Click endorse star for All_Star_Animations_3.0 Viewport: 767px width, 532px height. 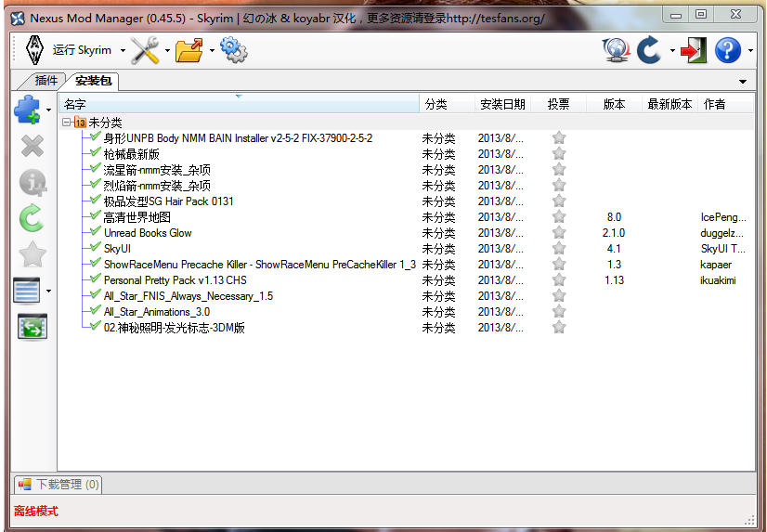(x=559, y=311)
